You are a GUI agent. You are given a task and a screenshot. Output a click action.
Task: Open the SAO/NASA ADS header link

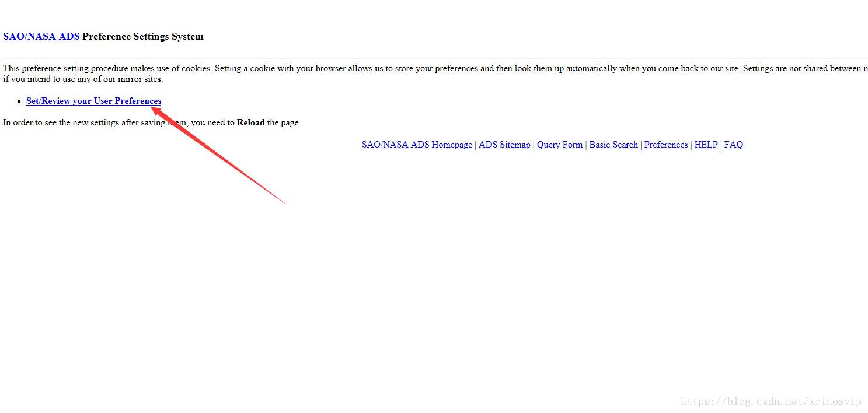(41, 36)
